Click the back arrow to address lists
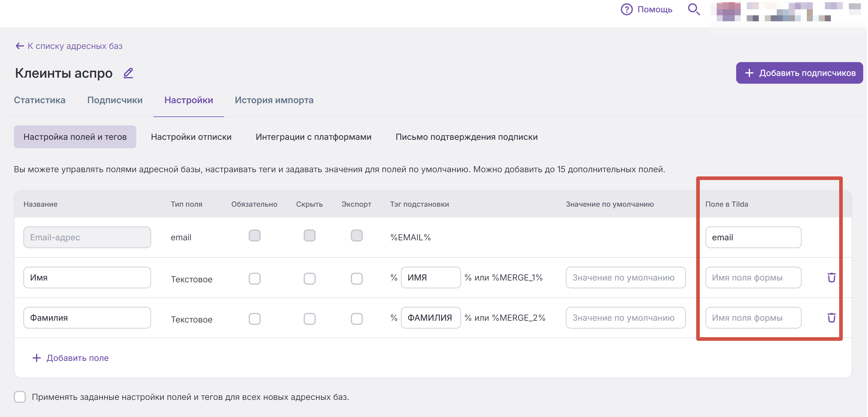868x417 pixels. tap(20, 46)
